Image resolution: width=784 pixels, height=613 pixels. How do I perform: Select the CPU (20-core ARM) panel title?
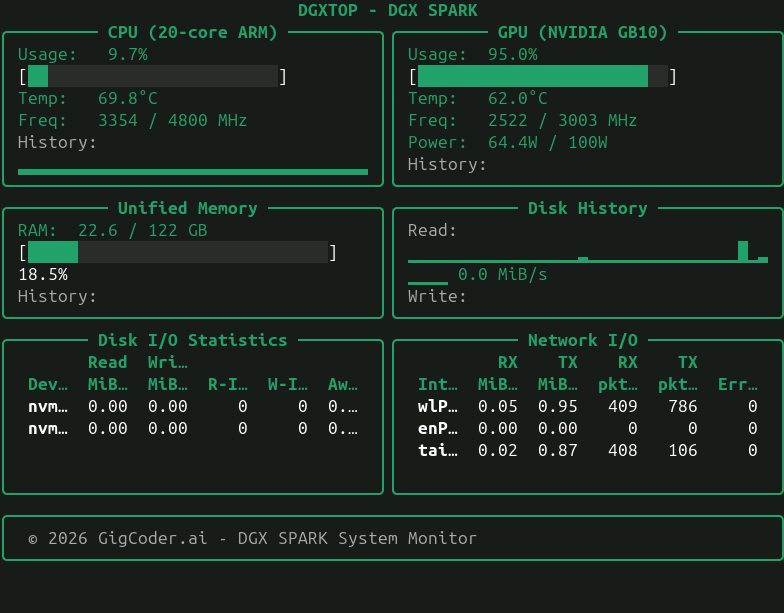pos(192,32)
